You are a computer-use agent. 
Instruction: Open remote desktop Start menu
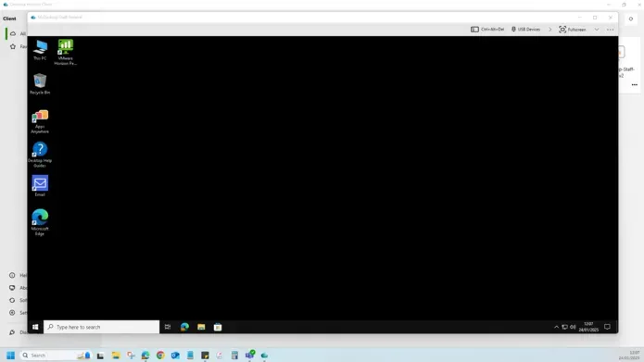(35, 327)
